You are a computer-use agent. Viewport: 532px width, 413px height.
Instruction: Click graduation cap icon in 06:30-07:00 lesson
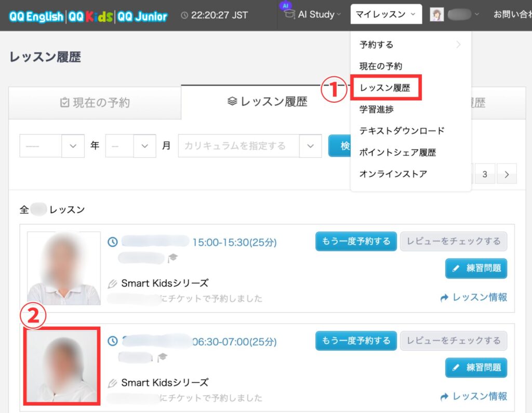[x=163, y=357]
